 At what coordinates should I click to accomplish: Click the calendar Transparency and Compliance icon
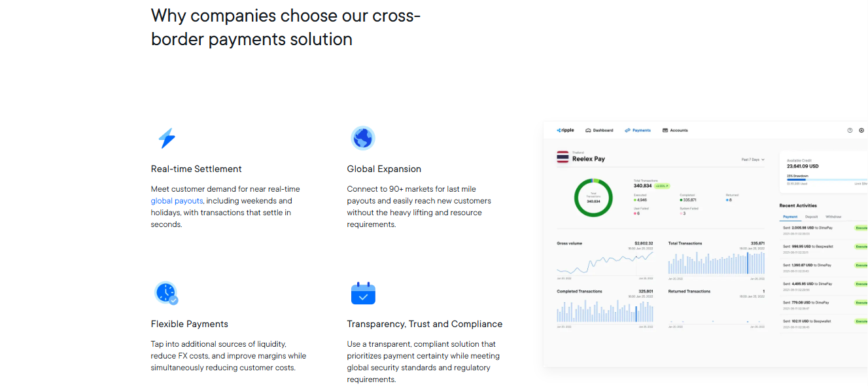[363, 293]
